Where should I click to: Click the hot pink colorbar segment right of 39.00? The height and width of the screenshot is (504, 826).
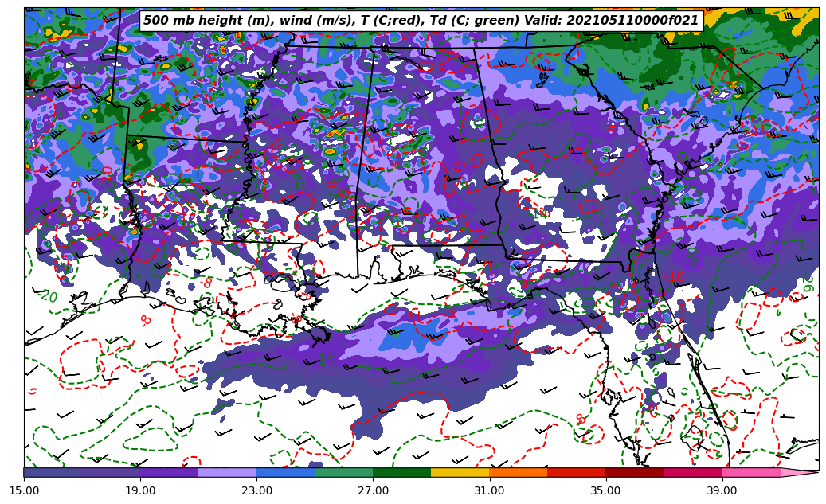(x=750, y=472)
